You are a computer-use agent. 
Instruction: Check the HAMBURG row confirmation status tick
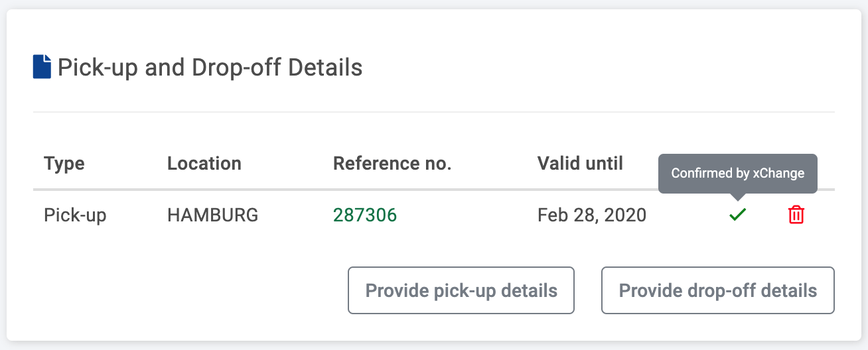737,215
